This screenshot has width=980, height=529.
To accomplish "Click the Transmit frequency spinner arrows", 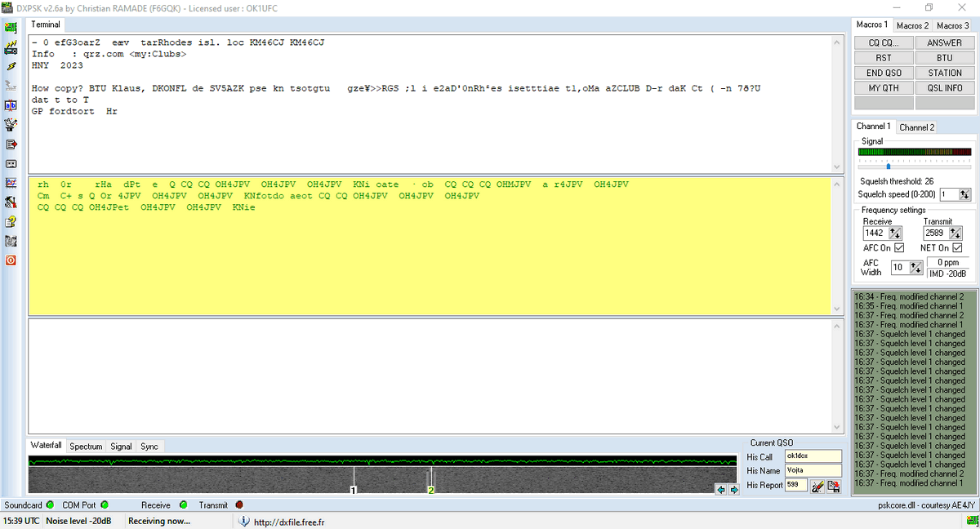I will (x=955, y=233).
